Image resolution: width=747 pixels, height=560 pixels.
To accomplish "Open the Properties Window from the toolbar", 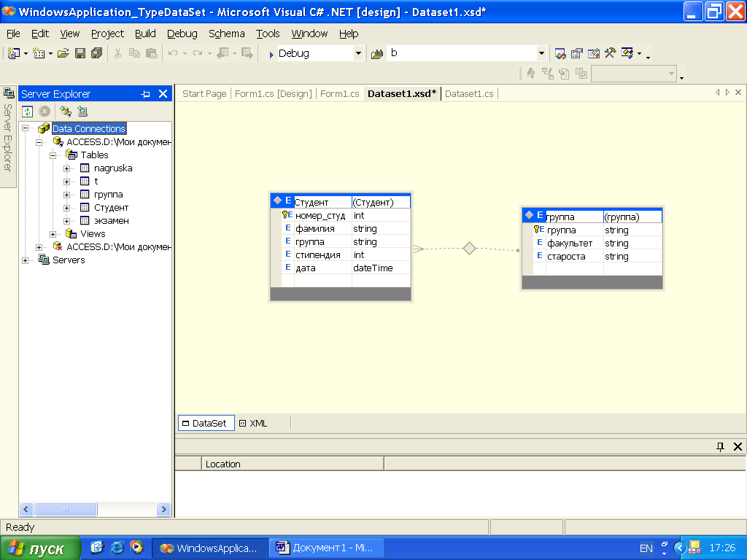I will (x=577, y=53).
